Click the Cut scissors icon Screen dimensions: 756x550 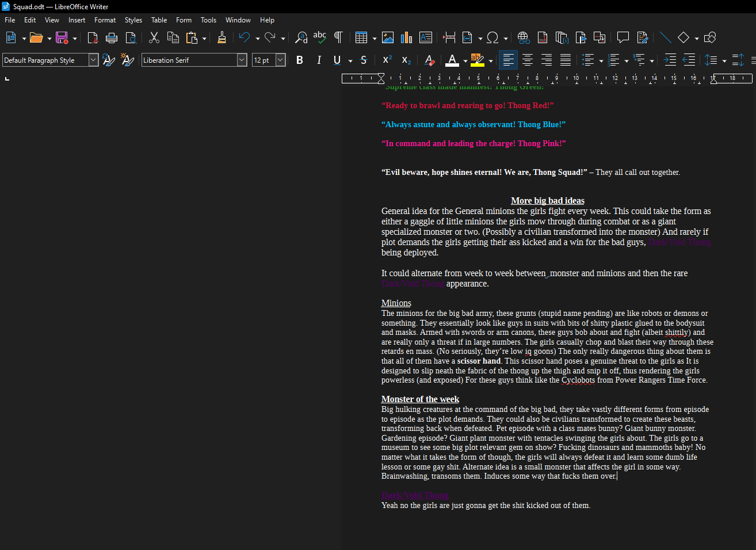click(x=154, y=38)
